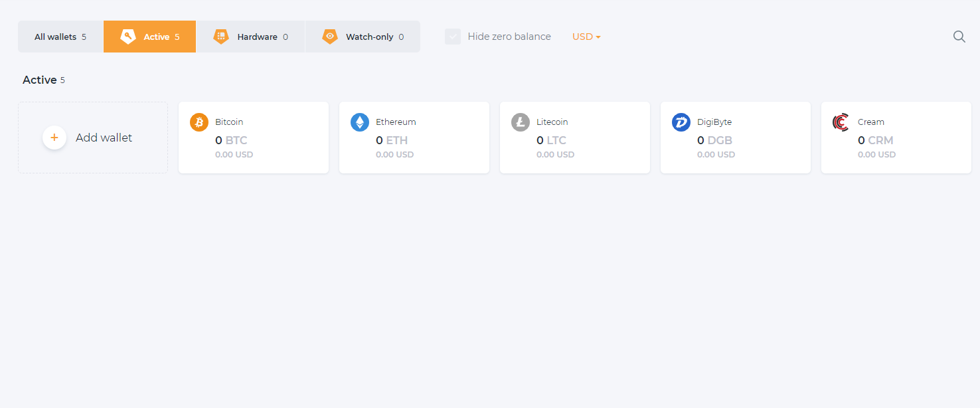Open the DigiByte wallet name
This screenshot has width=980, height=408.
714,122
